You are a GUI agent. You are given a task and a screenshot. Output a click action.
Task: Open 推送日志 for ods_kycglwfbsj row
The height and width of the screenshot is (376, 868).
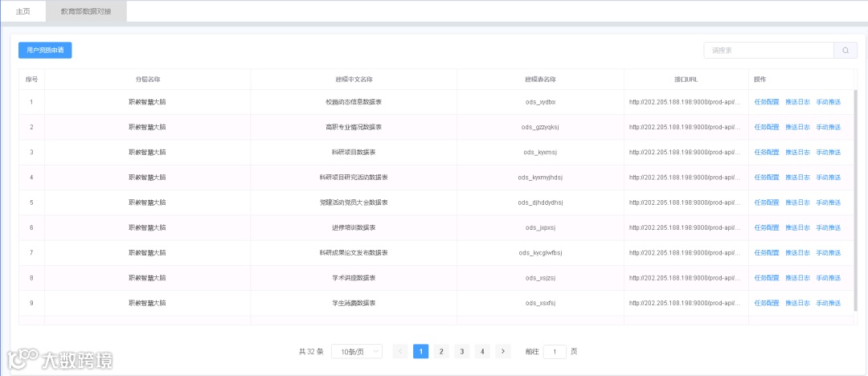pos(798,253)
